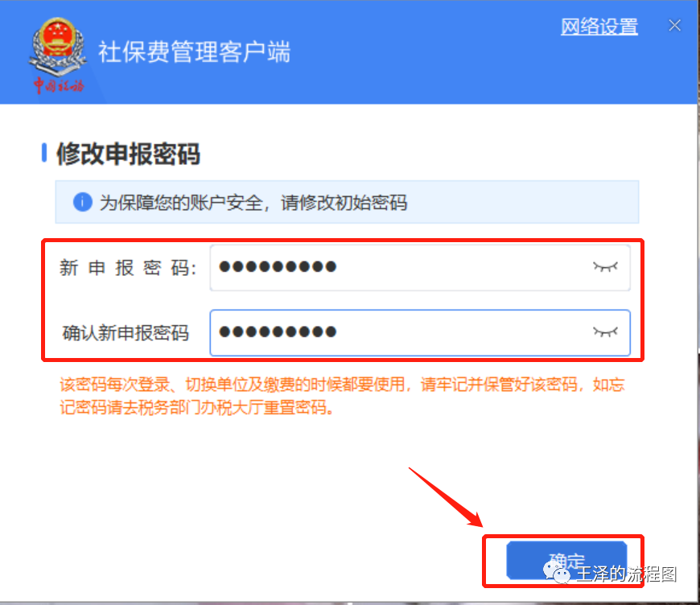Click the red arrow annotation

pyautogui.click(x=446, y=497)
